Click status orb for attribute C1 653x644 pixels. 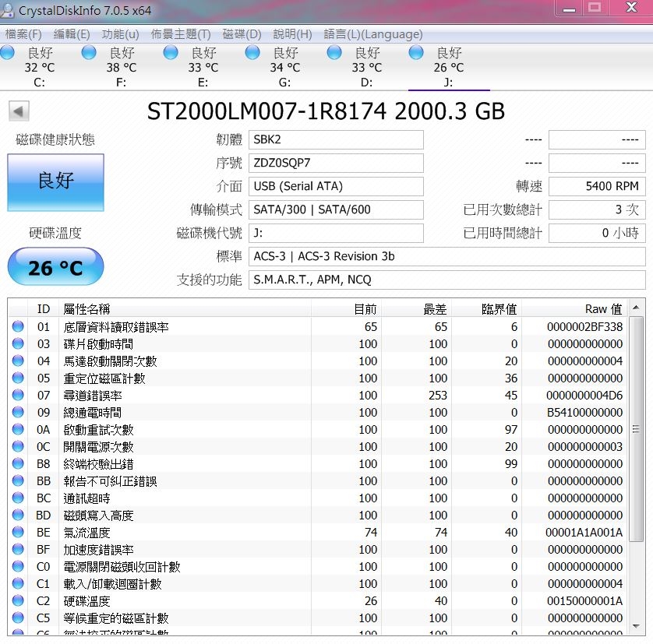18,583
